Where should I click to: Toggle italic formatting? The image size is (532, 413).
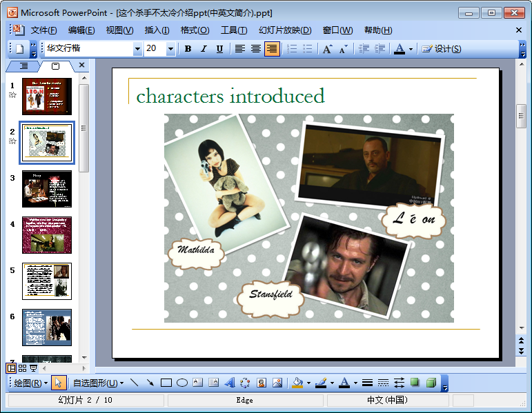tap(204, 49)
